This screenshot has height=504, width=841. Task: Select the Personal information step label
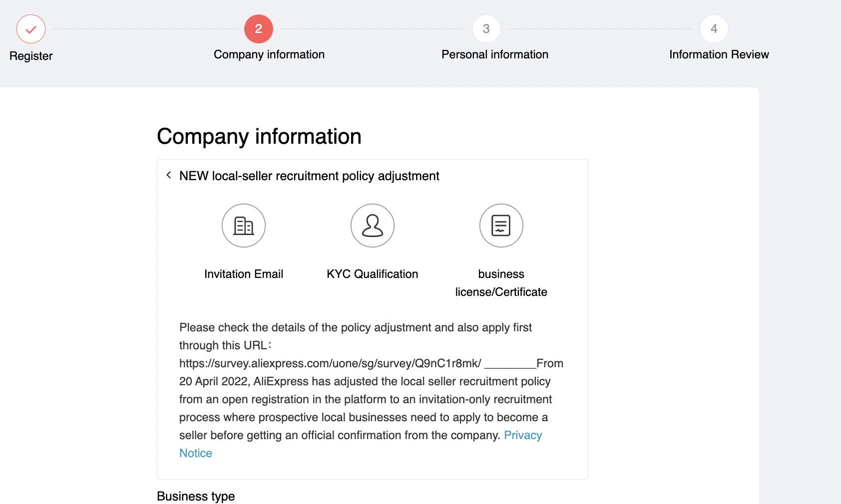495,54
